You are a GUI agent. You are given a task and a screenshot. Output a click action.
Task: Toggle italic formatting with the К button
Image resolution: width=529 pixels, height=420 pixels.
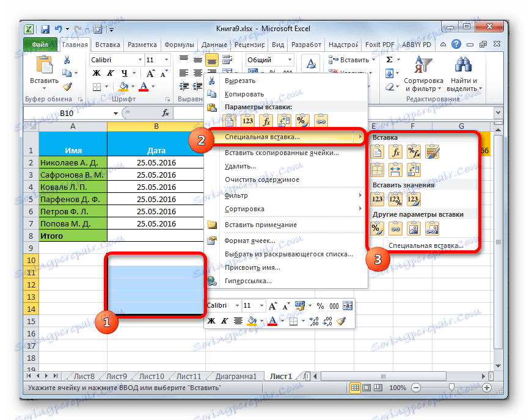pos(110,73)
